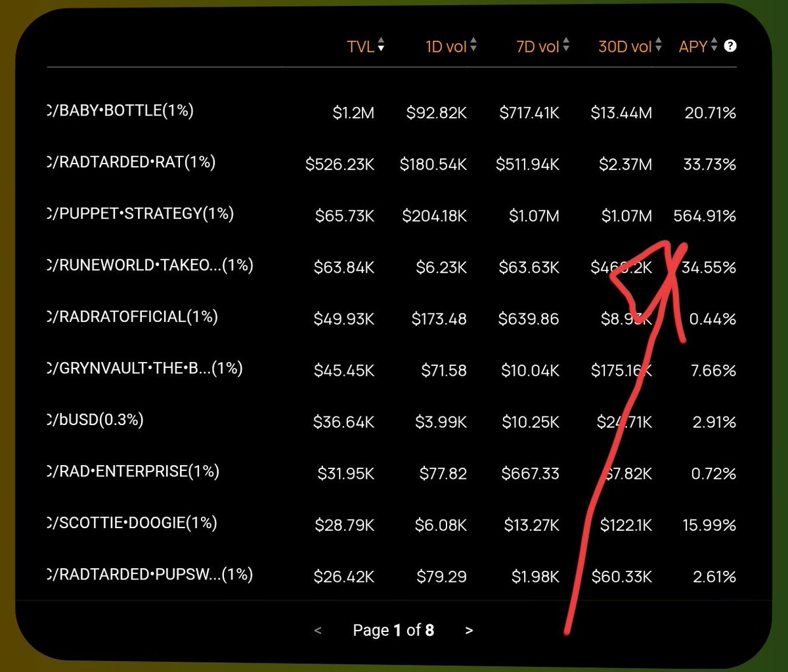Sort table by 30D vol column
This screenshot has height=672, width=788.
coord(630,47)
